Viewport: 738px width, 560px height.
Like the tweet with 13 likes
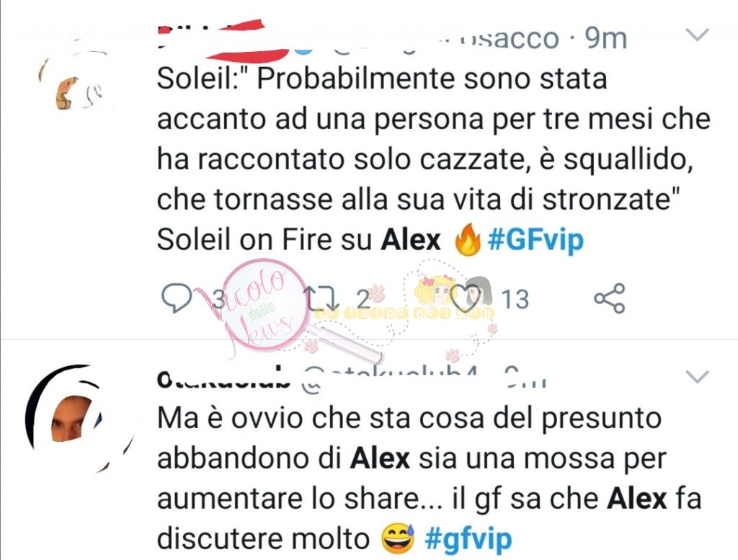466,298
